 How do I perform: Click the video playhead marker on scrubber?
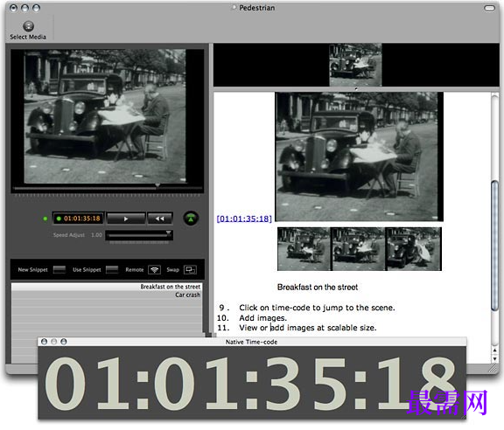pos(157,185)
